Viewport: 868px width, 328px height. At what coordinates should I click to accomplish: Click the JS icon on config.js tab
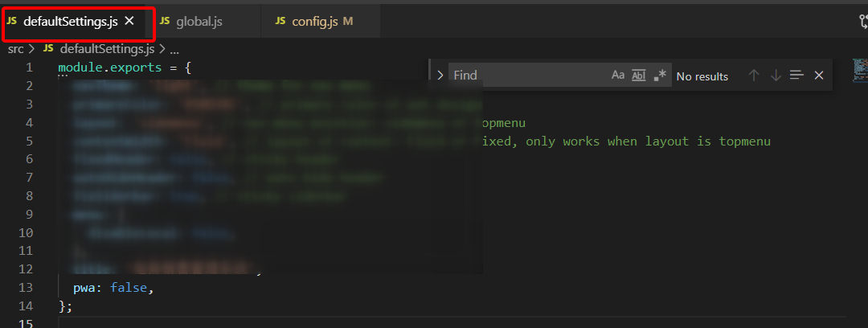(x=280, y=21)
